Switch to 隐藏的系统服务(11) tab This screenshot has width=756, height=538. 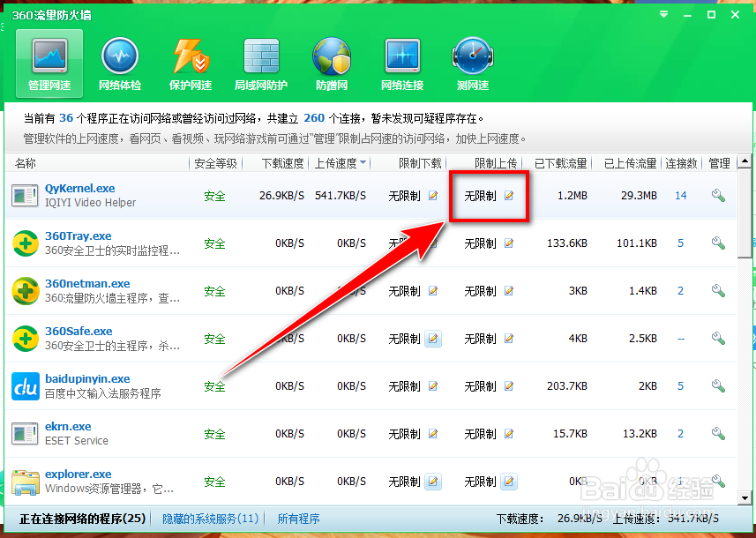tap(211, 519)
